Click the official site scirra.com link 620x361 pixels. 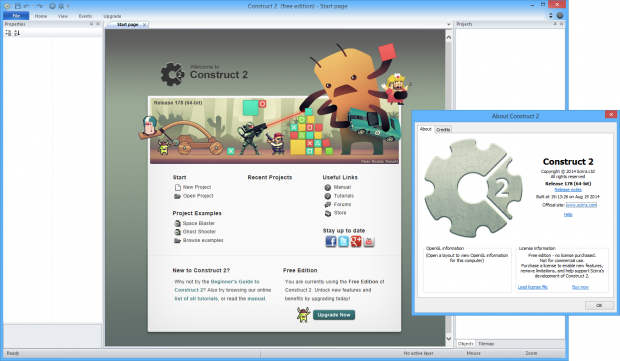581,205
